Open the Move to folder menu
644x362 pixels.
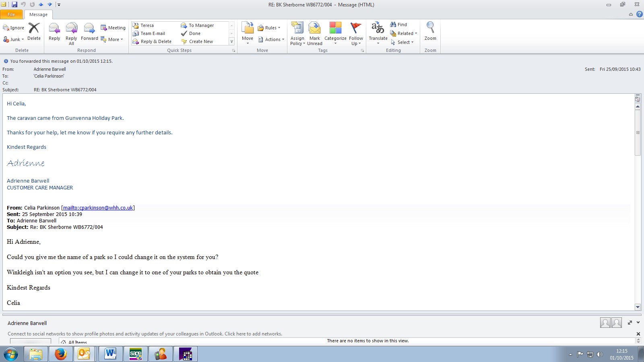pos(248,34)
